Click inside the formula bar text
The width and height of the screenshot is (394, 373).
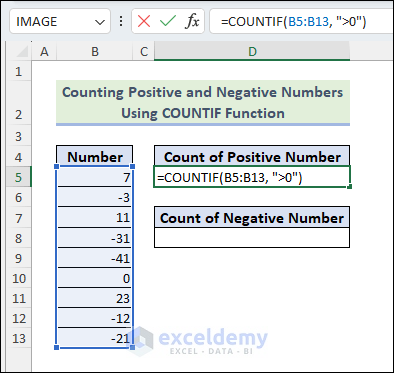coord(293,22)
